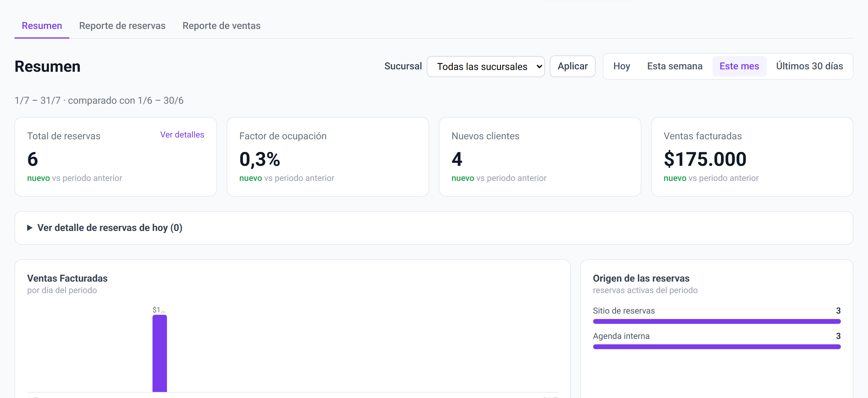Open the Todas las sucursales dropdown
This screenshot has width=868, height=398.
pyautogui.click(x=486, y=66)
